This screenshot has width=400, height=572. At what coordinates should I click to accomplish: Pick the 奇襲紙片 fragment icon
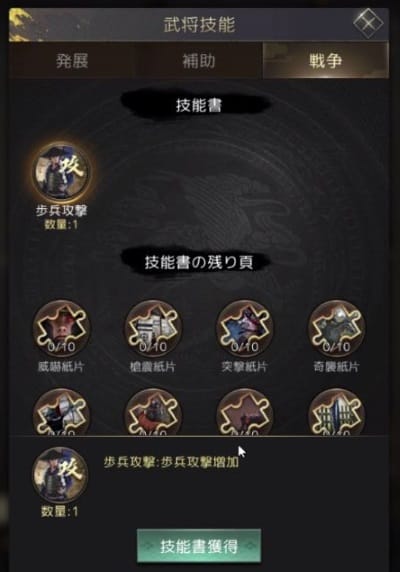(337, 328)
